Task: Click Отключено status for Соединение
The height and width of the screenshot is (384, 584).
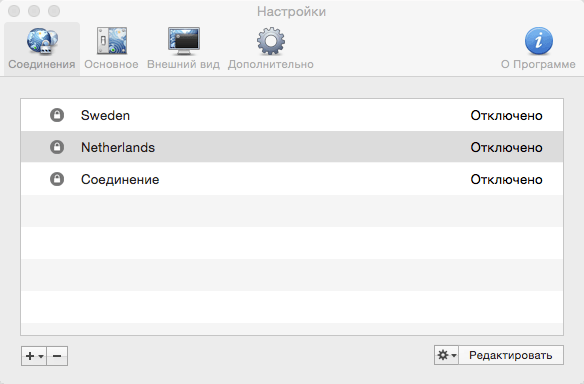Action: (506, 180)
